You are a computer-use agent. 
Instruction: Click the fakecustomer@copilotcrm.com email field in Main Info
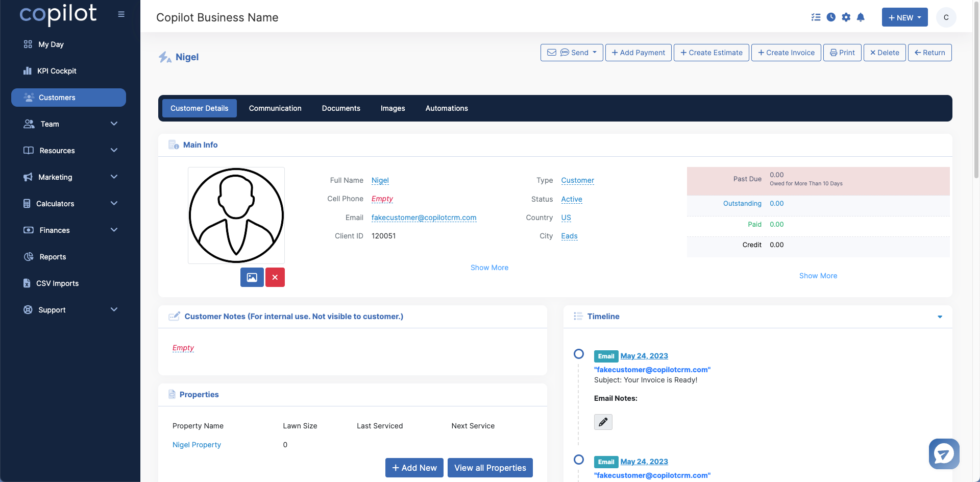[x=424, y=218]
